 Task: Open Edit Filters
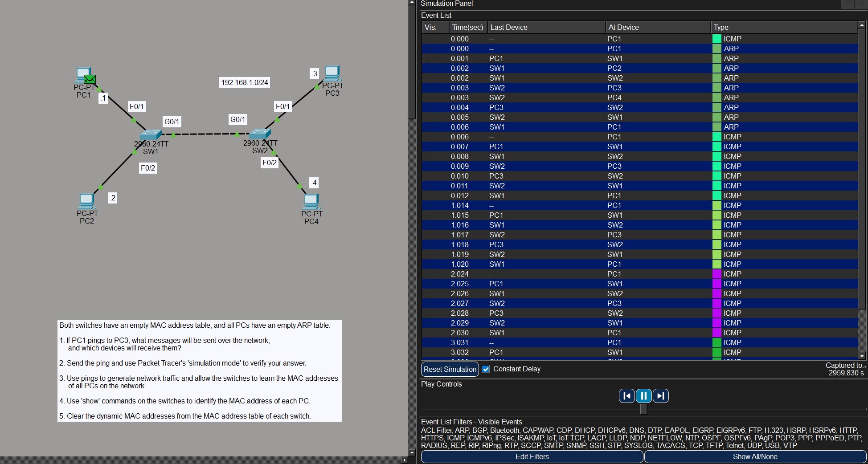[x=532, y=456]
